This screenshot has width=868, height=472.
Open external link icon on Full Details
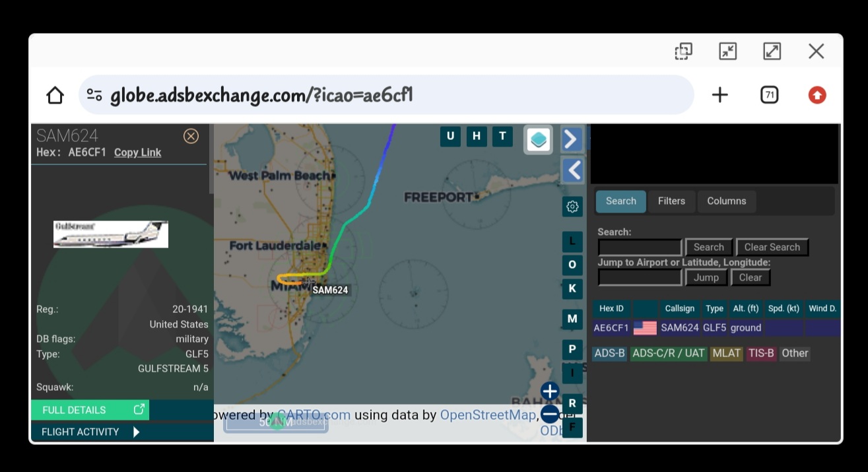click(x=139, y=409)
